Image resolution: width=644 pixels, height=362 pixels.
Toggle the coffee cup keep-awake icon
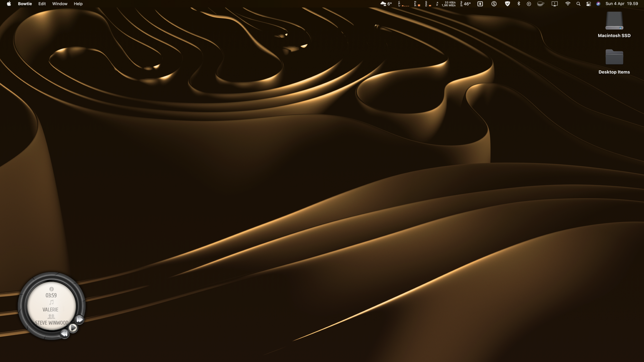point(541,4)
